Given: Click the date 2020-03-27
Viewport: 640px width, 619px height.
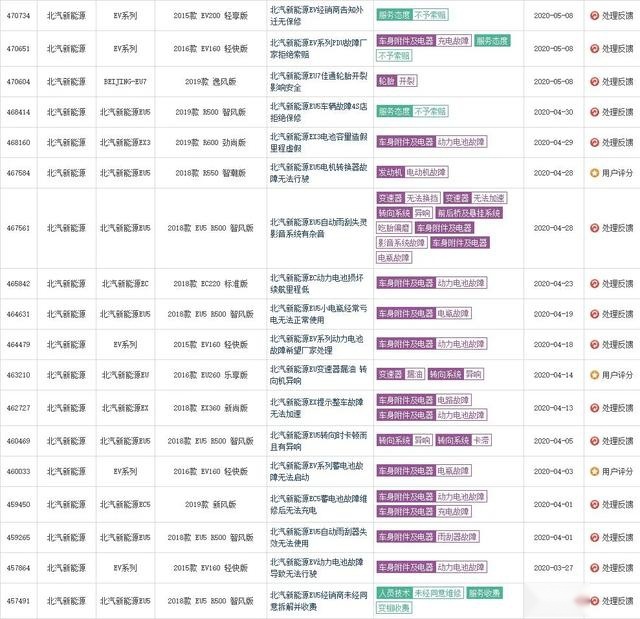Looking at the screenshot, I should pyautogui.click(x=553, y=568).
